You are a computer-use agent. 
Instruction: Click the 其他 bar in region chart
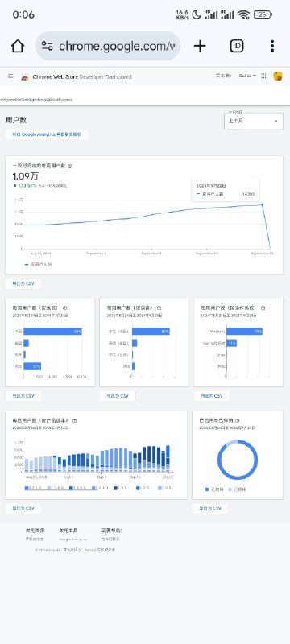click(32, 366)
